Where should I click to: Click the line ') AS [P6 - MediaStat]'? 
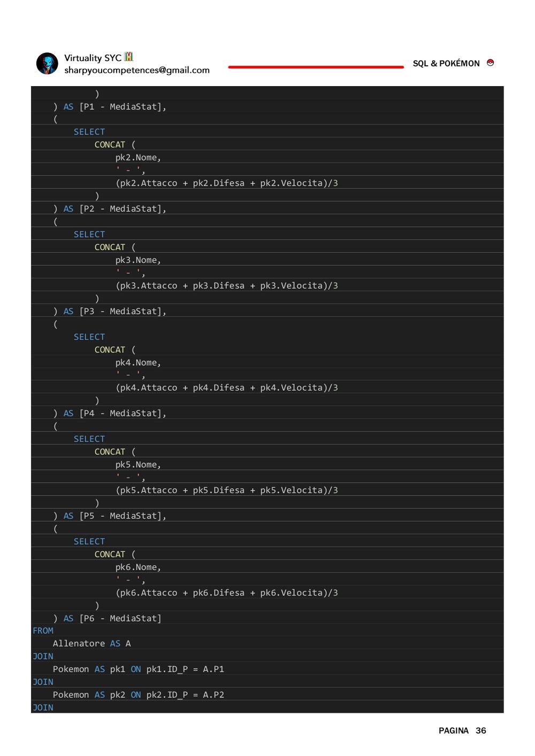(107, 618)
